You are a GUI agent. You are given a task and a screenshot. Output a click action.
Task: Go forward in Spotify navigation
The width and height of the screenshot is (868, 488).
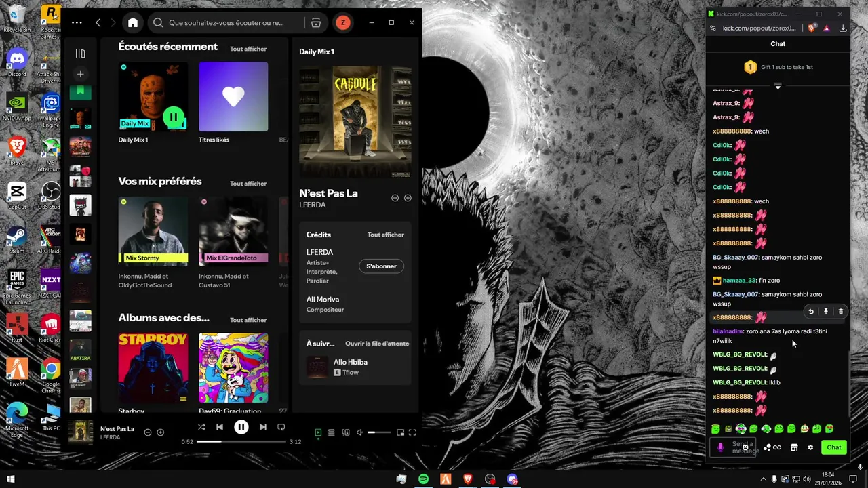coord(113,22)
